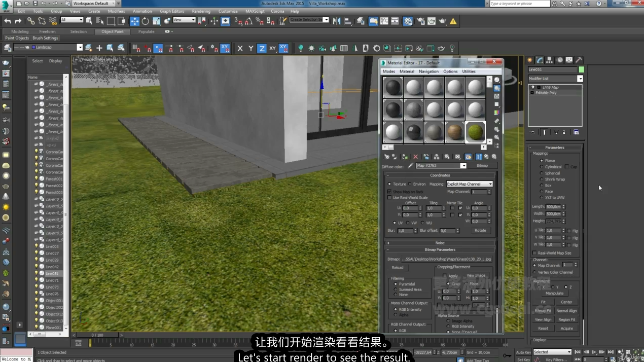Open the Utilities command panel (hammer icon)

(579, 60)
